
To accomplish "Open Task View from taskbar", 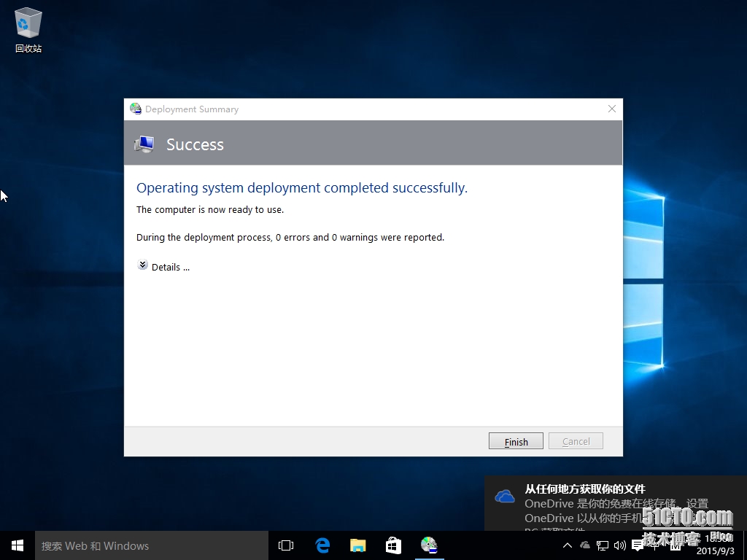I will click(x=286, y=545).
